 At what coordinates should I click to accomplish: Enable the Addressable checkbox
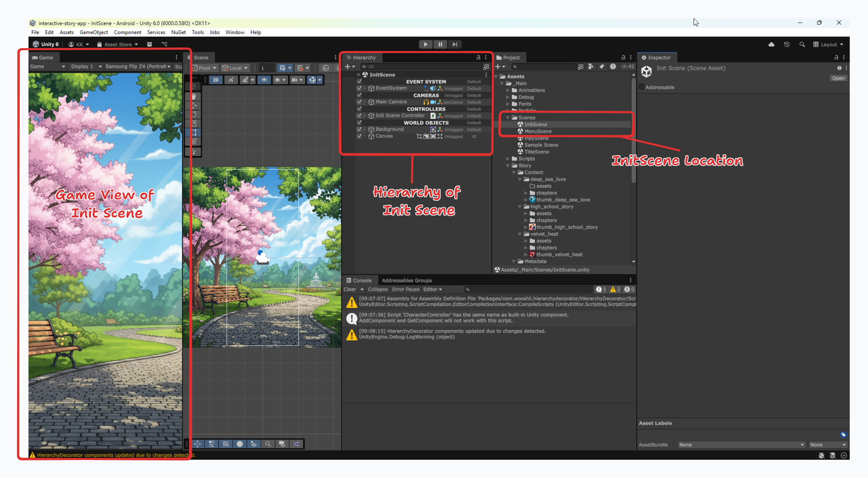pos(642,87)
